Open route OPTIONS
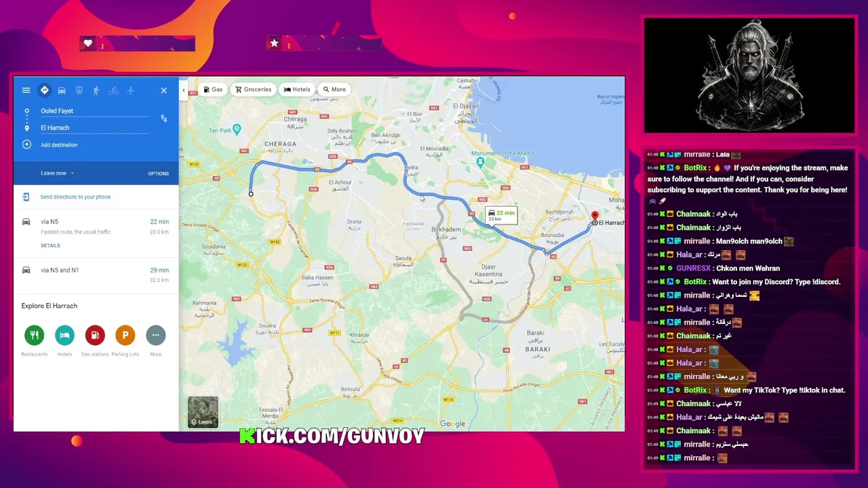The width and height of the screenshot is (868, 488). click(x=159, y=174)
